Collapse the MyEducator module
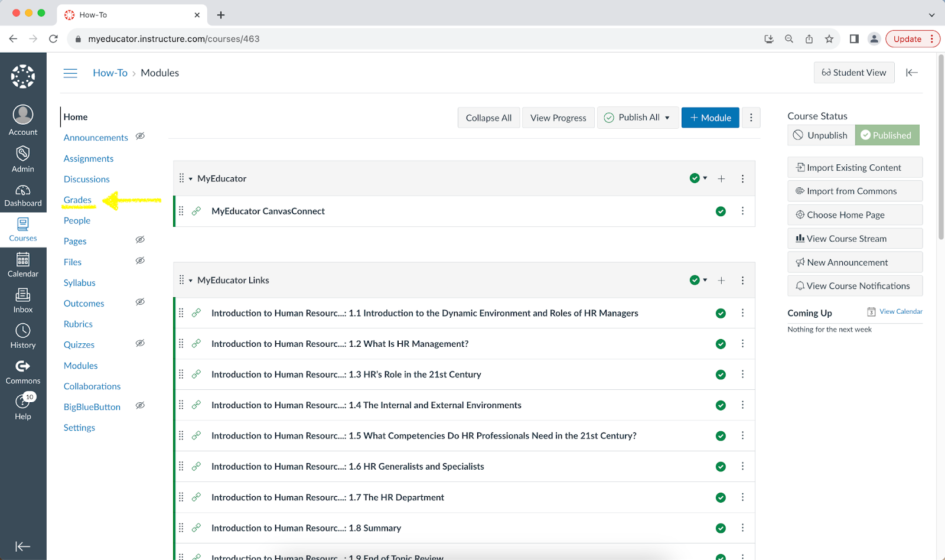Screen dimensions: 945x560 pyautogui.click(x=190, y=179)
